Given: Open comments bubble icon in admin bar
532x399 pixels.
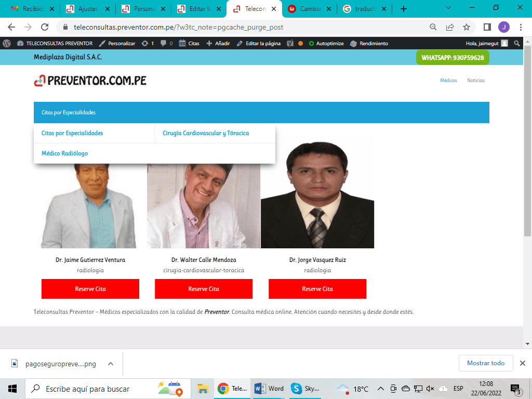Looking at the screenshot, I should click(166, 44).
